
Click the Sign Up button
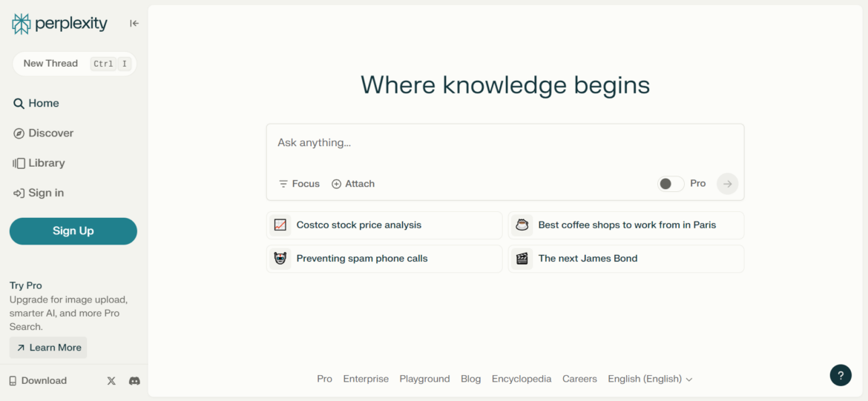point(73,231)
